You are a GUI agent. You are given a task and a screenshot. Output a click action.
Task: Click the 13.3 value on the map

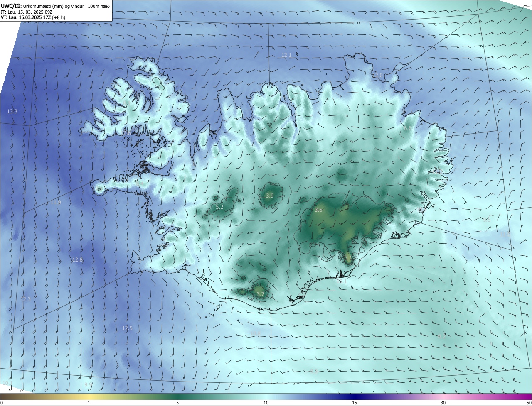(x=12, y=111)
